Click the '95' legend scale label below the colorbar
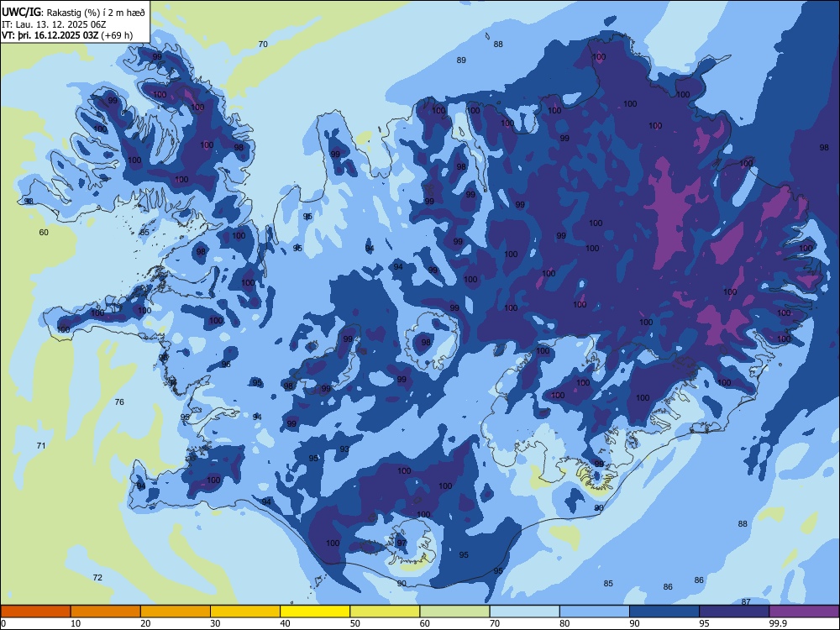The width and height of the screenshot is (840, 630). click(x=704, y=623)
